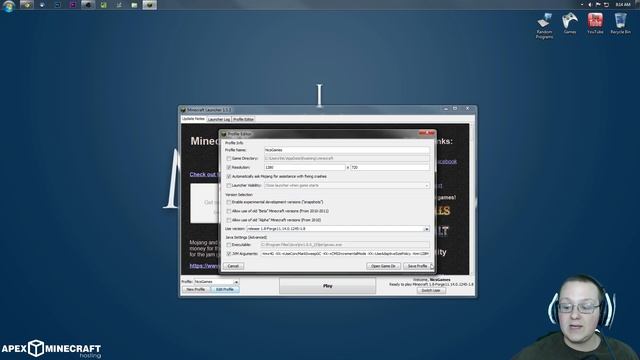Switch to the Update Notes tab
Screen dimensions: 640x360
[193, 119]
